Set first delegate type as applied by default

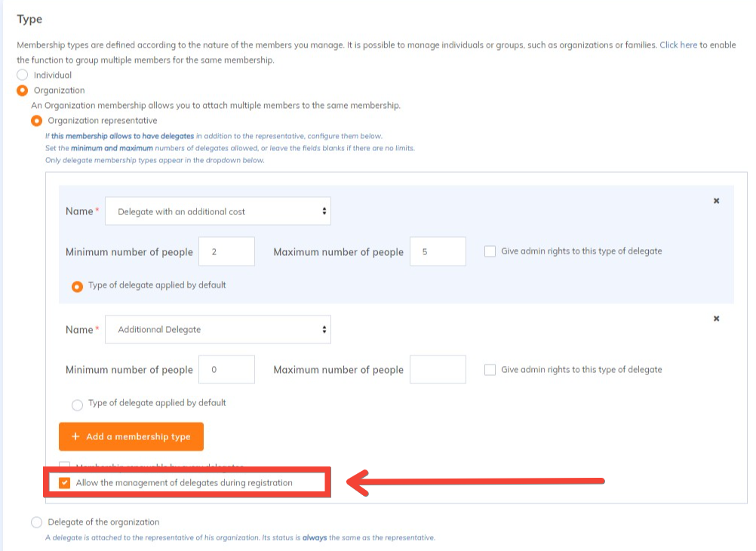[x=77, y=286]
